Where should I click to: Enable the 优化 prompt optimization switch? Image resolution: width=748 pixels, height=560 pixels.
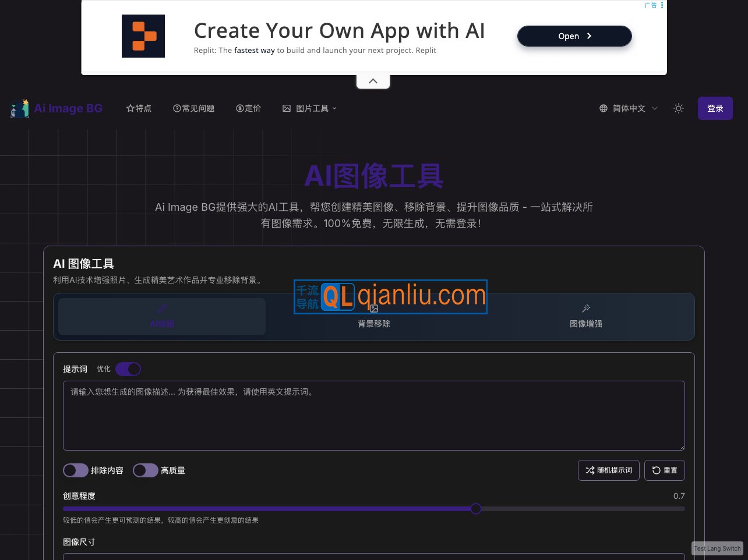point(128,369)
